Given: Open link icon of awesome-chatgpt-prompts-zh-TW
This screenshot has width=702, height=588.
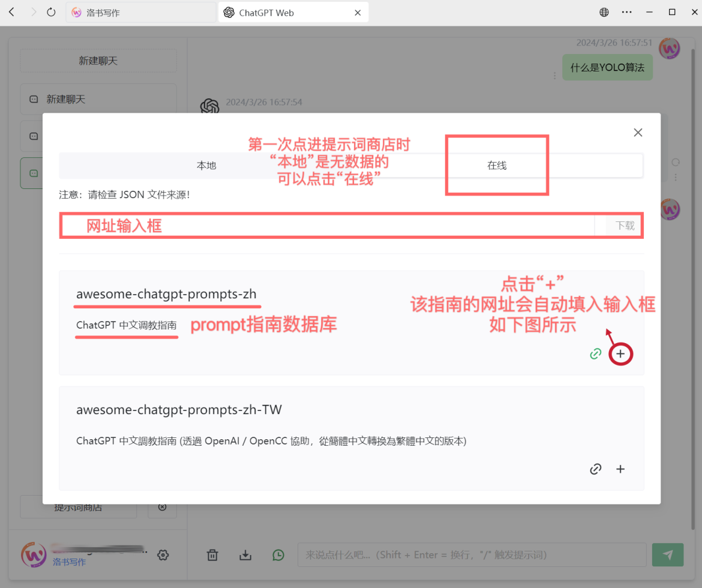Looking at the screenshot, I should [595, 469].
